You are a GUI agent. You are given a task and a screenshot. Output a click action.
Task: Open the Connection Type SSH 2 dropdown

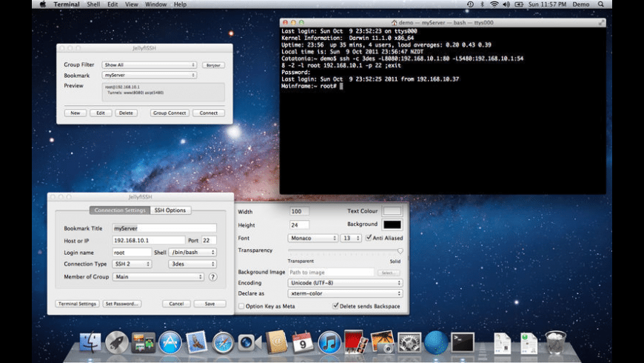click(132, 264)
